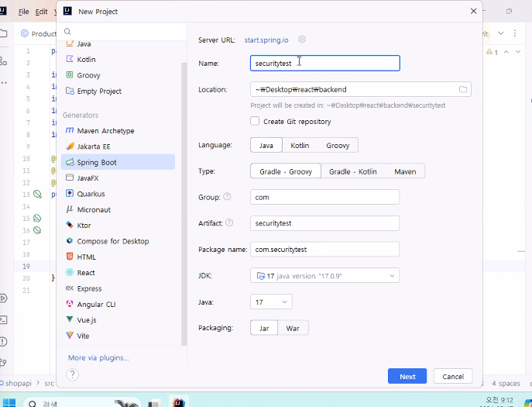
Task: Open Problems tool window icon
Action: point(3,341)
